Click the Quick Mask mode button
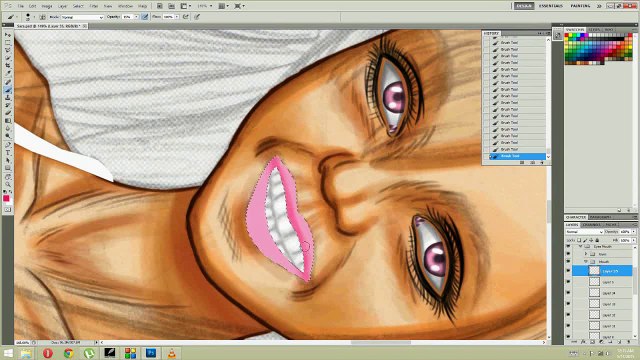640x360 pixels. tap(8, 209)
